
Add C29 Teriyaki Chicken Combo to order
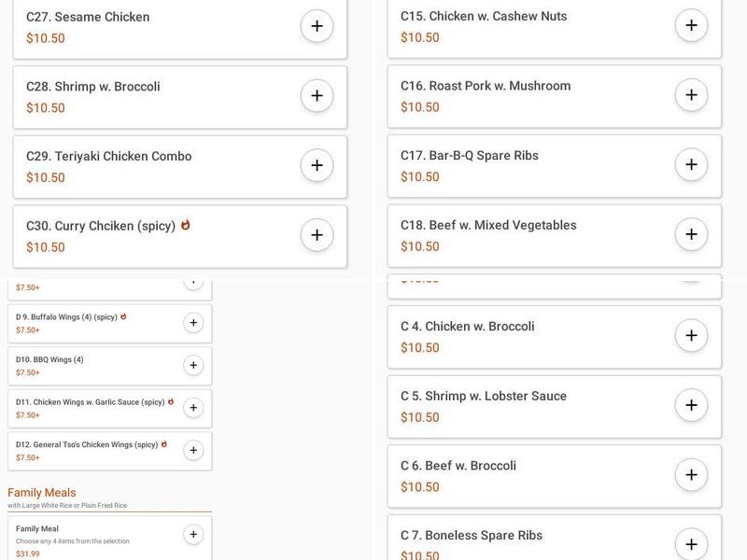click(x=317, y=165)
